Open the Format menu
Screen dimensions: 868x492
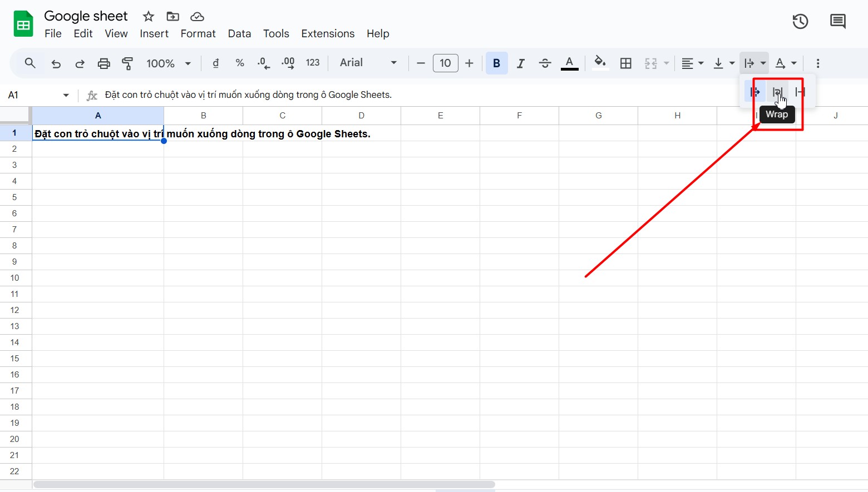(198, 34)
